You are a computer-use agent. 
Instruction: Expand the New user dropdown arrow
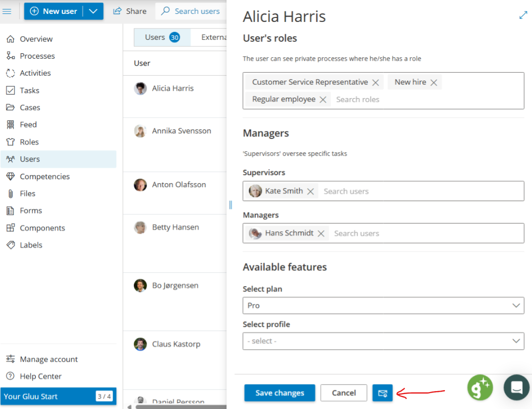pos(93,11)
